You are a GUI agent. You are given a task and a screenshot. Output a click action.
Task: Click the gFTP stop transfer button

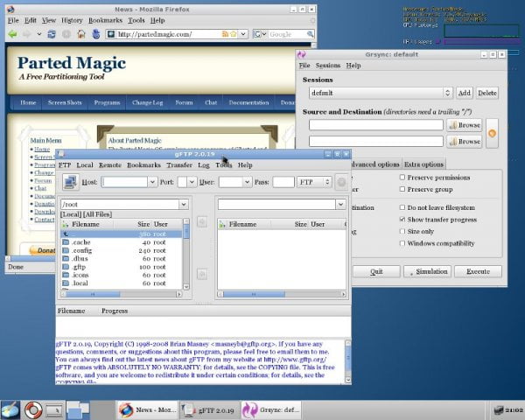click(341, 182)
